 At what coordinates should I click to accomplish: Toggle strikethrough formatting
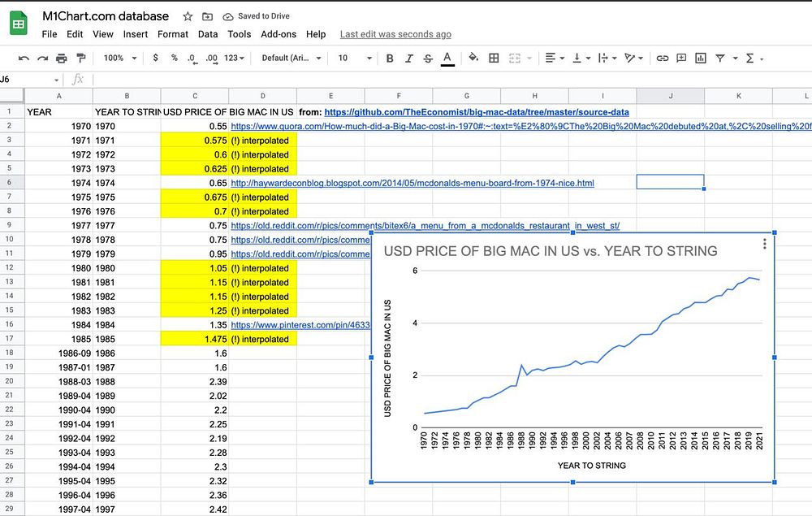[427, 59]
